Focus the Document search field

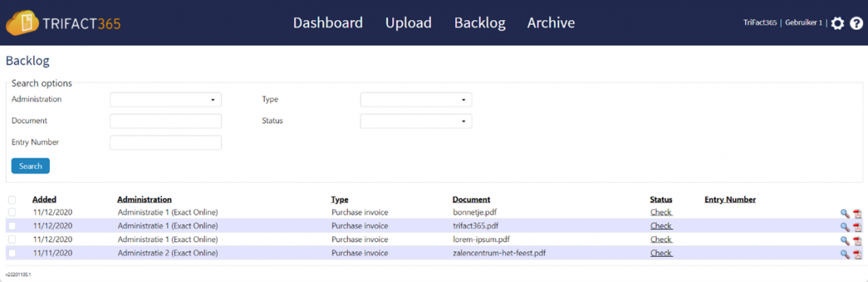pyautogui.click(x=166, y=121)
